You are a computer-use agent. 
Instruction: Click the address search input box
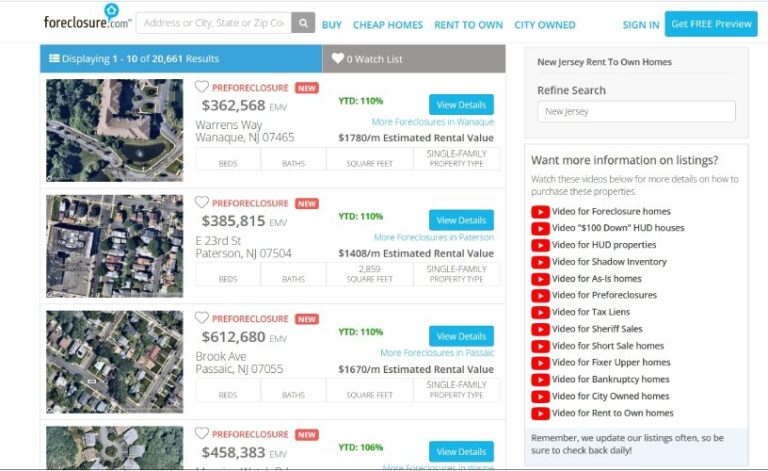pos(213,23)
